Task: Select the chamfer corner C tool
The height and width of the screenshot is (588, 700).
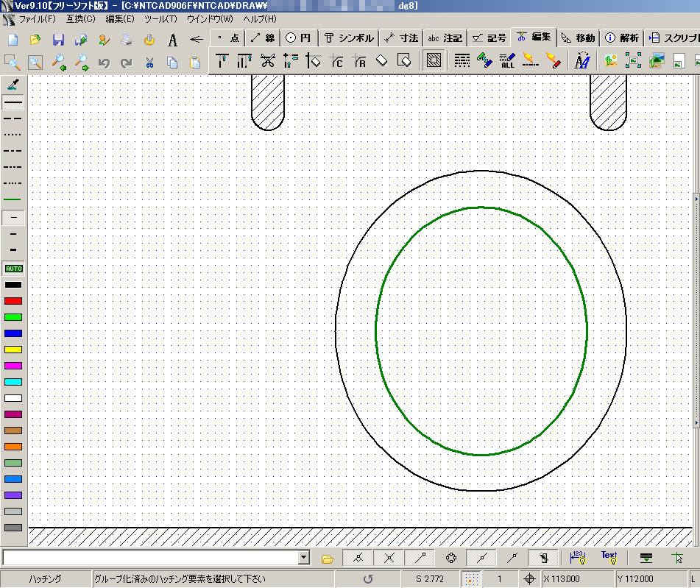Action: point(336,60)
